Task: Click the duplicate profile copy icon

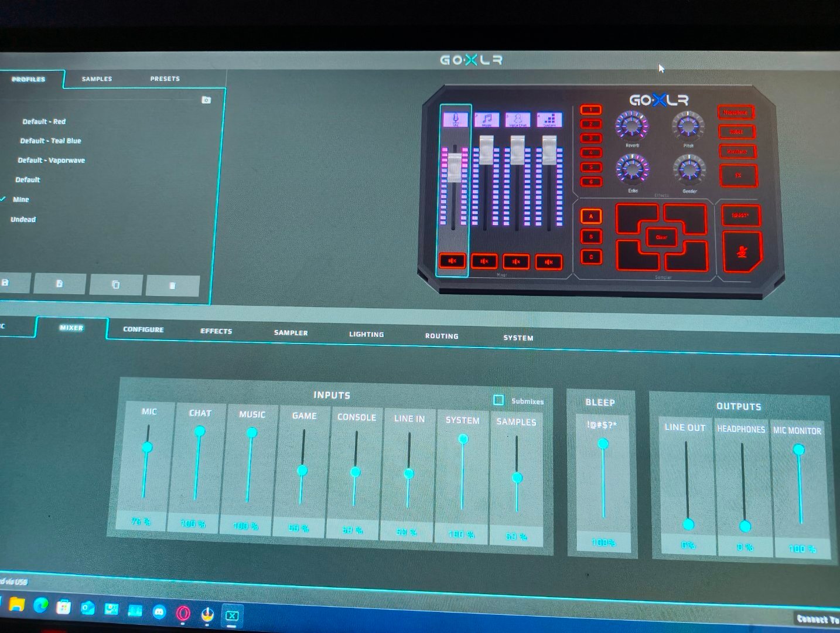Action: [x=115, y=284]
